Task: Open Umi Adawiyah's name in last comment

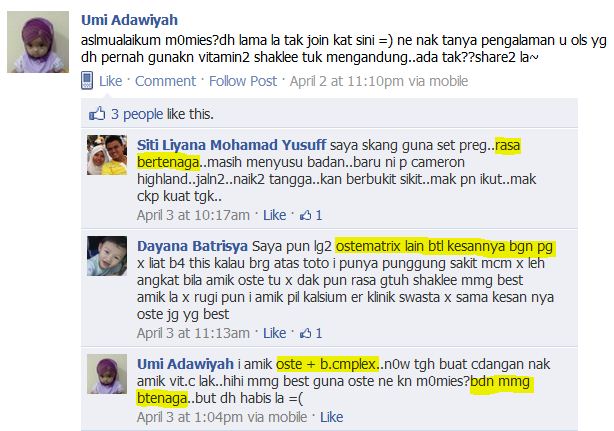Action: coord(185,364)
